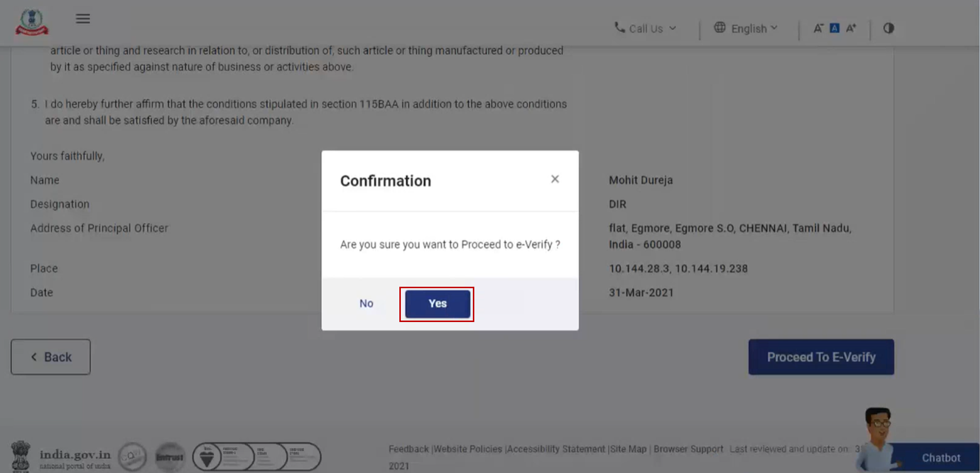Select the default text size blue A

coord(834,28)
